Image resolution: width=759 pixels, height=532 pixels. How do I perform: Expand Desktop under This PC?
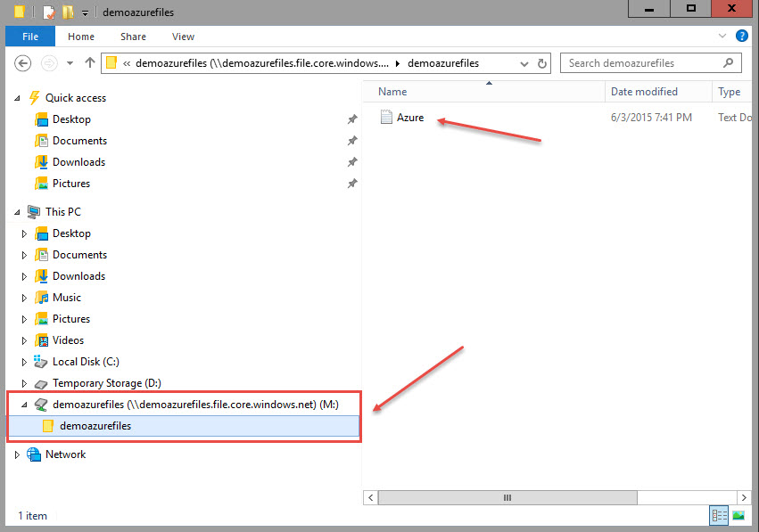24,233
